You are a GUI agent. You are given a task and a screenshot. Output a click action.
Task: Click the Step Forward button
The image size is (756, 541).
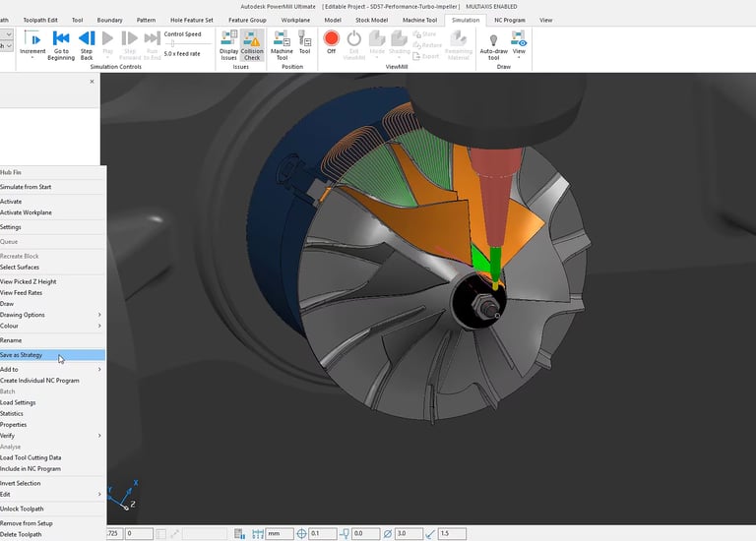point(130,45)
